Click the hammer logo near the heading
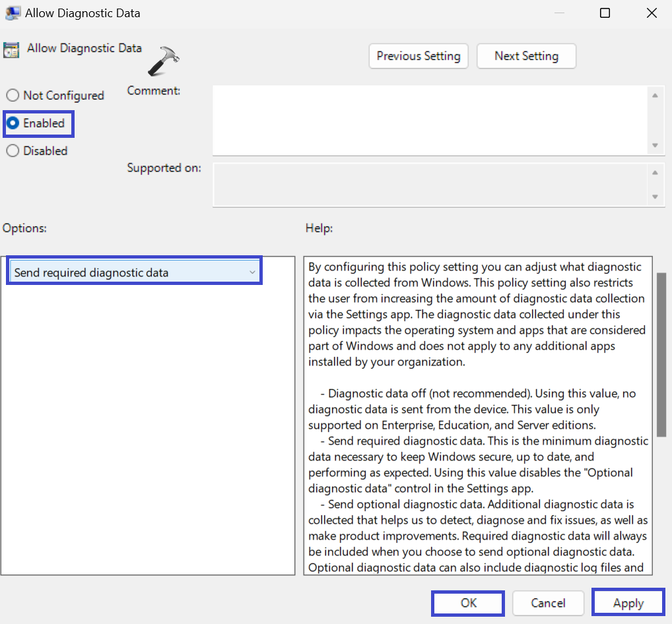 click(164, 61)
